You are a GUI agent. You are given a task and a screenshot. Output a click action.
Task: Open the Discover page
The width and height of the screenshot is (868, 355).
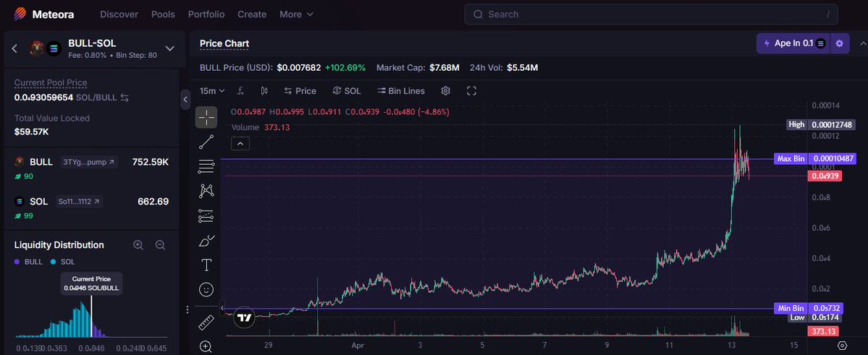[119, 14]
